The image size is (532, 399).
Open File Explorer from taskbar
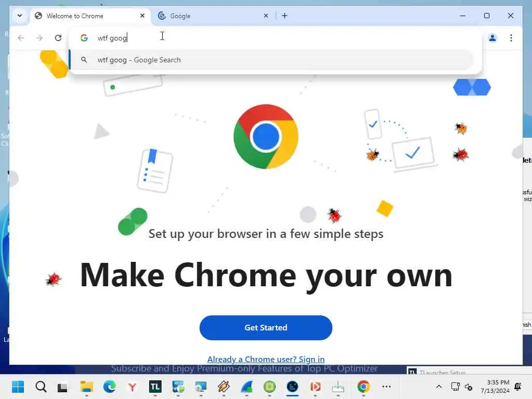[x=87, y=387]
